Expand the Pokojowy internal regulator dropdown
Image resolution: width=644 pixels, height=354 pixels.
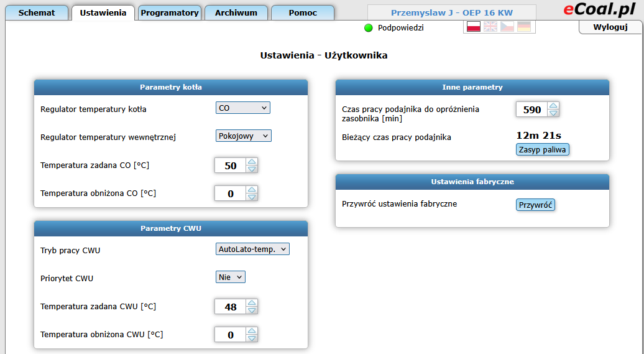pos(244,136)
